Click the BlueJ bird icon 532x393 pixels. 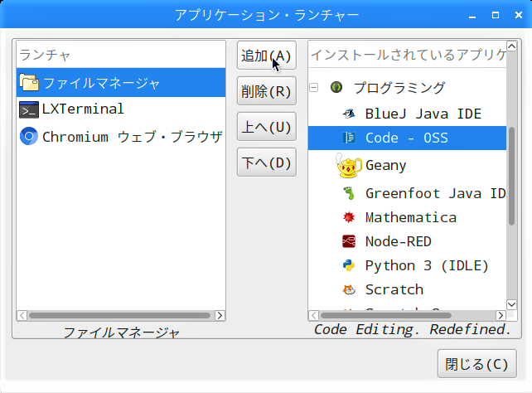(349, 114)
